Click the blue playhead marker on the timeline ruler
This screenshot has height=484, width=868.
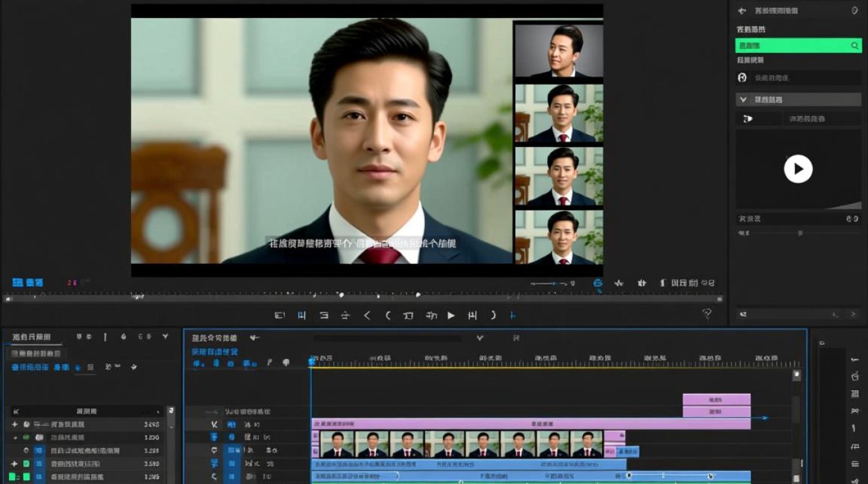pyautogui.click(x=311, y=362)
